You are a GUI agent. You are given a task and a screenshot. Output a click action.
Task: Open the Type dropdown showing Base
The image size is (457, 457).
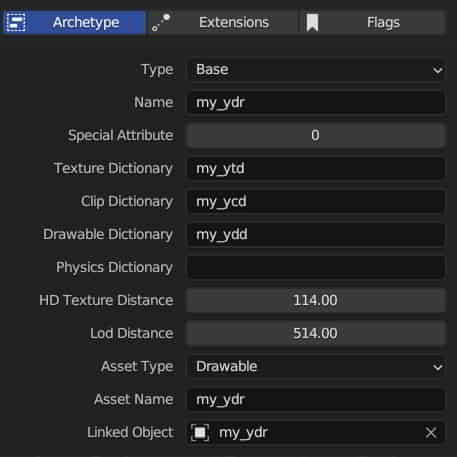coord(316,70)
